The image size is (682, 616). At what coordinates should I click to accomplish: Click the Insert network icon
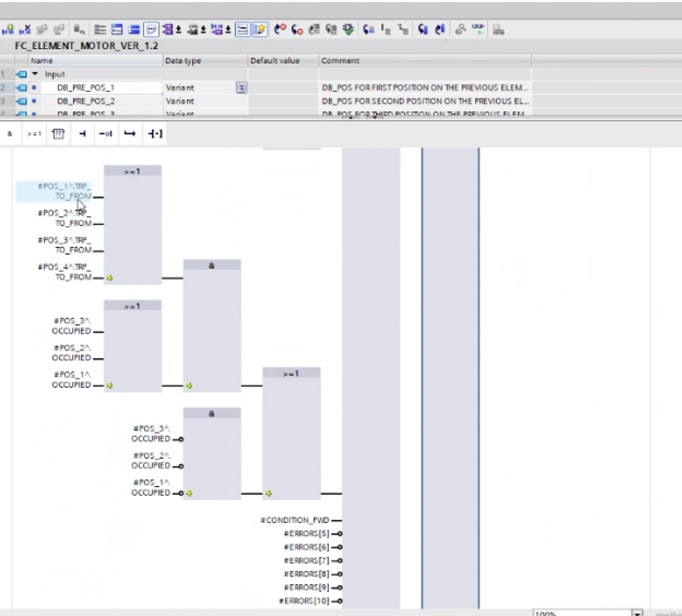(8, 29)
